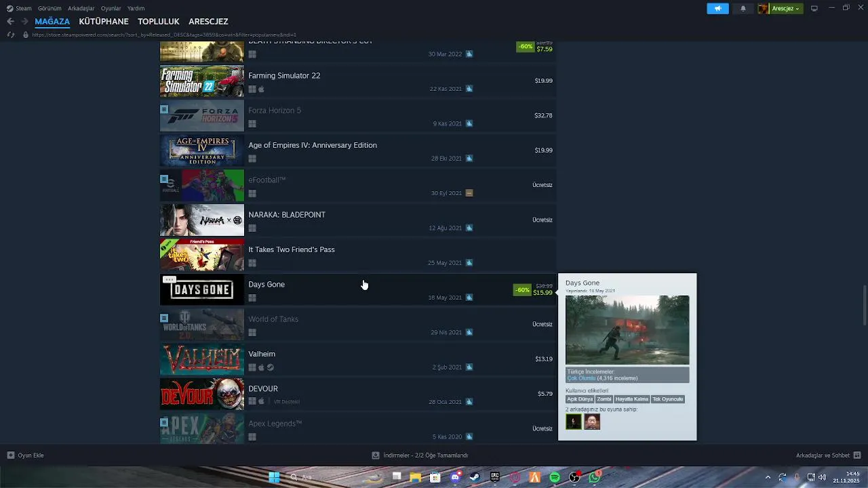Image resolution: width=868 pixels, height=488 pixels.
Task: Open Epic Games Launcher from the taskbar
Action: click(495, 477)
